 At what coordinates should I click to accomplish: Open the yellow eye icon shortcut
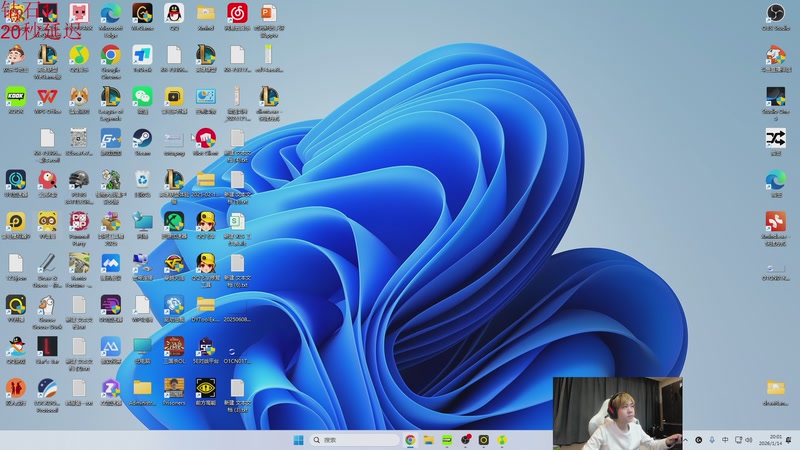pos(206,389)
